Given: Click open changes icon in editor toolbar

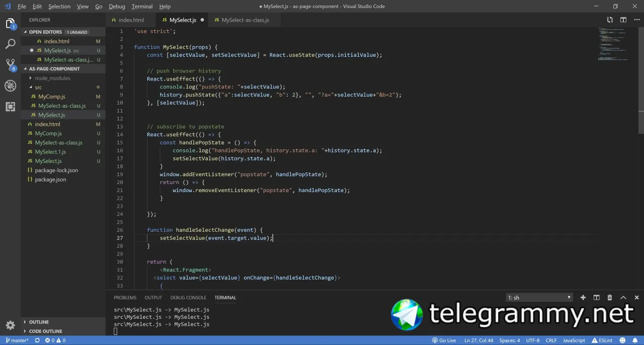Looking at the screenshot, I should [610, 20].
